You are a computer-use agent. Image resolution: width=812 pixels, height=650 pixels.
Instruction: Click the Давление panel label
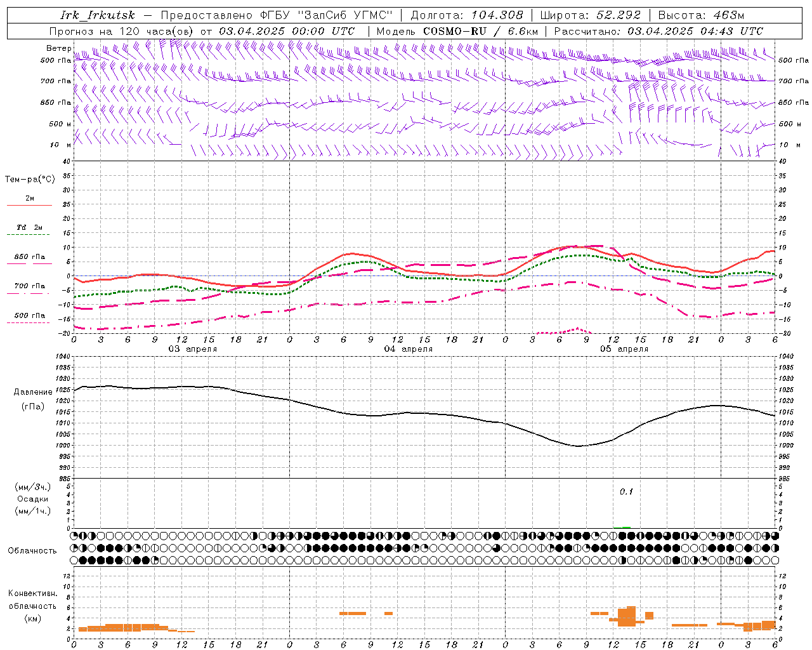coord(32,392)
